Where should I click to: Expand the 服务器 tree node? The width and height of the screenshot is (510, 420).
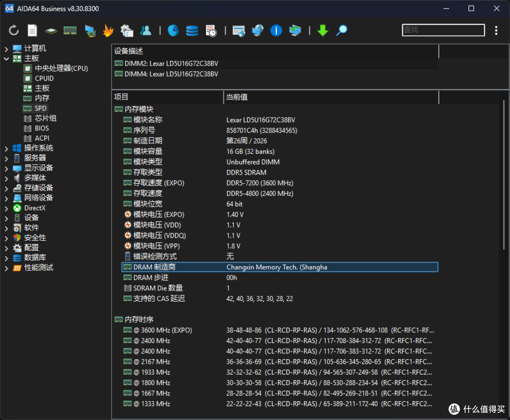[x=6, y=159]
